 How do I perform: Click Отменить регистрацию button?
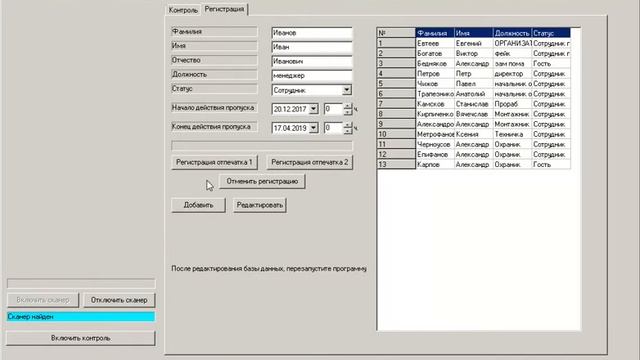262,181
